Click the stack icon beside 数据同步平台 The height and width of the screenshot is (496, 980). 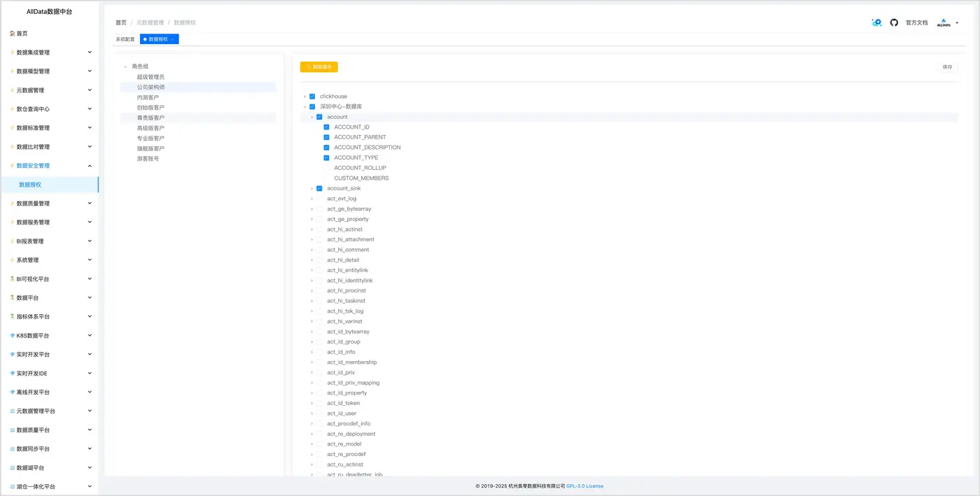[13, 449]
